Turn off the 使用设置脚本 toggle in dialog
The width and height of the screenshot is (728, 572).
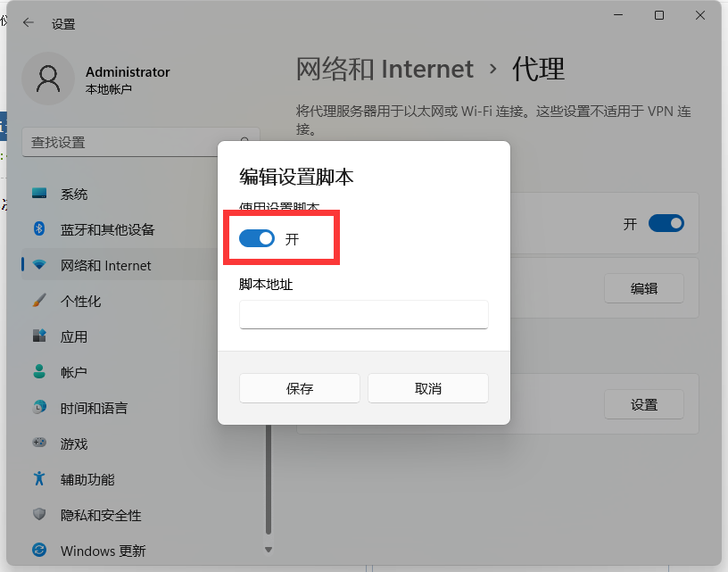point(257,239)
